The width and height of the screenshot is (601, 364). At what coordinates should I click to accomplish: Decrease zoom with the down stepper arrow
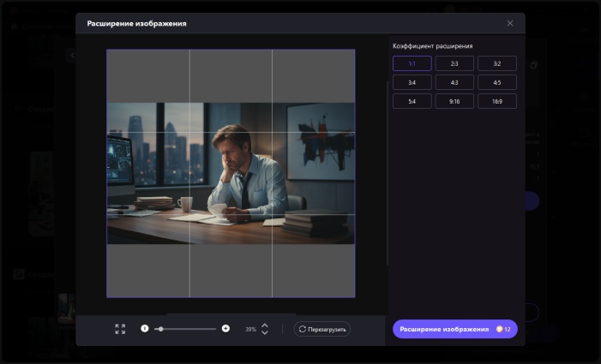pos(264,332)
